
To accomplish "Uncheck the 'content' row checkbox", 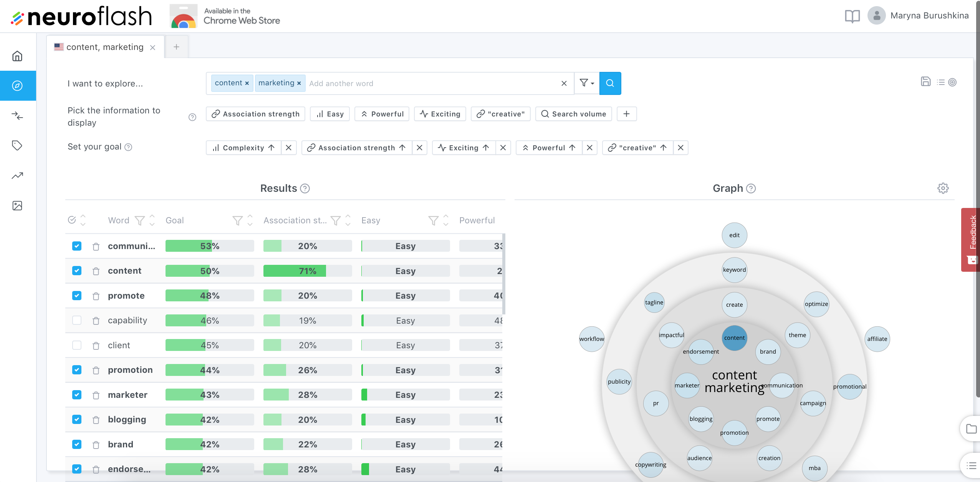I will pyautogui.click(x=77, y=271).
